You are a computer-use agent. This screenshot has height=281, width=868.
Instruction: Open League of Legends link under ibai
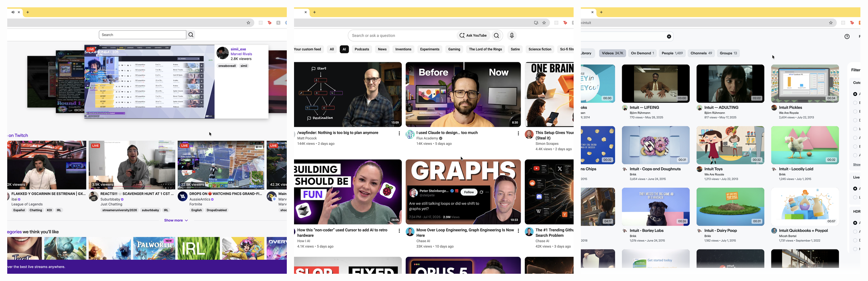[x=27, y=204]
